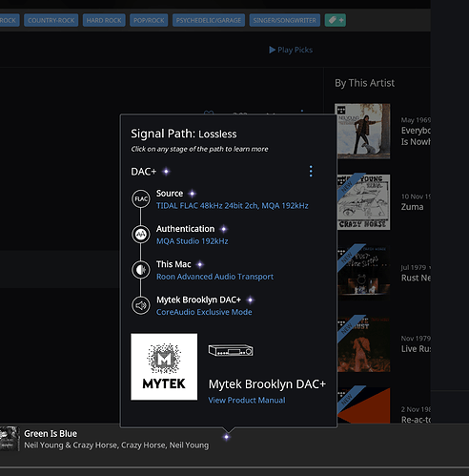The width and height of the screenshot is (469, 476).
Task: Click the now playing album thumbnail
Action: pos(10,439)
